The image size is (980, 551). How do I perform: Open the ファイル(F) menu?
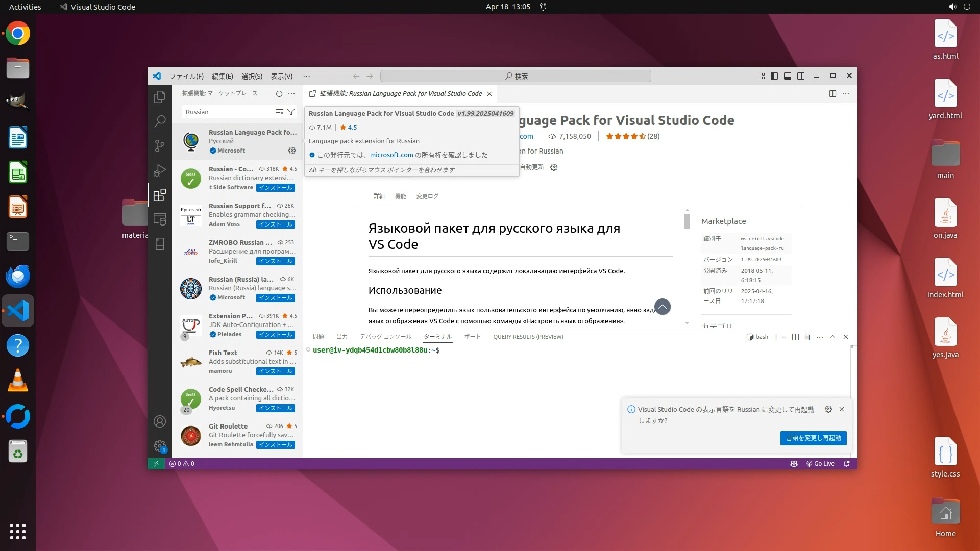click(x=186, y=76)
